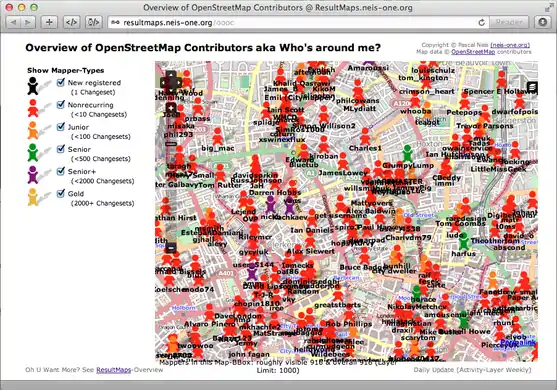
Task: Open the OpenStreetMap attribution link
Action: tap(473, 52)
